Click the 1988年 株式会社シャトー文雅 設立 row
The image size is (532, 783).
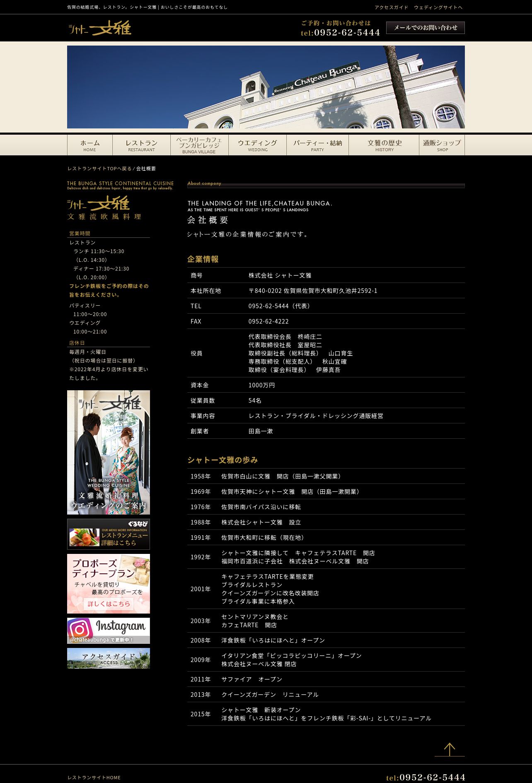pos(326,522)
